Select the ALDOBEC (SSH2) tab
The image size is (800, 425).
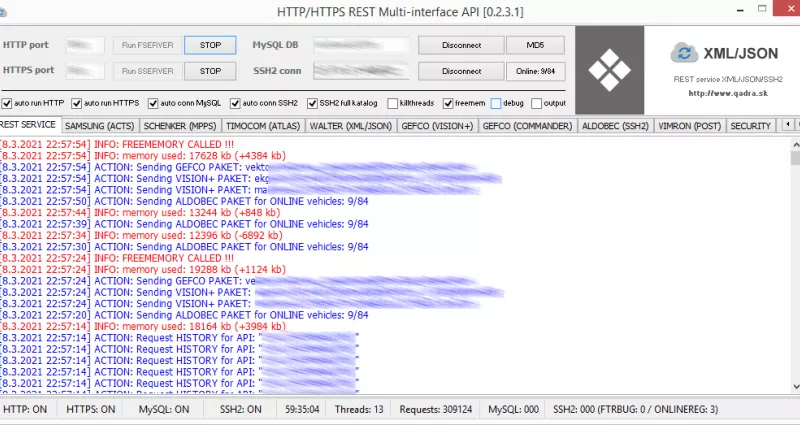(616, 126)
